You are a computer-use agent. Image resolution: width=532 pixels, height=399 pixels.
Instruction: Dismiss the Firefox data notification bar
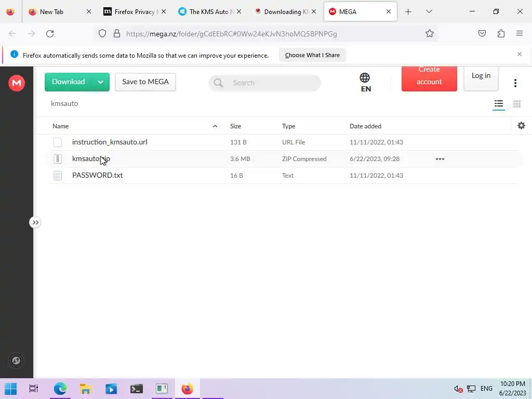pos(519,54)
